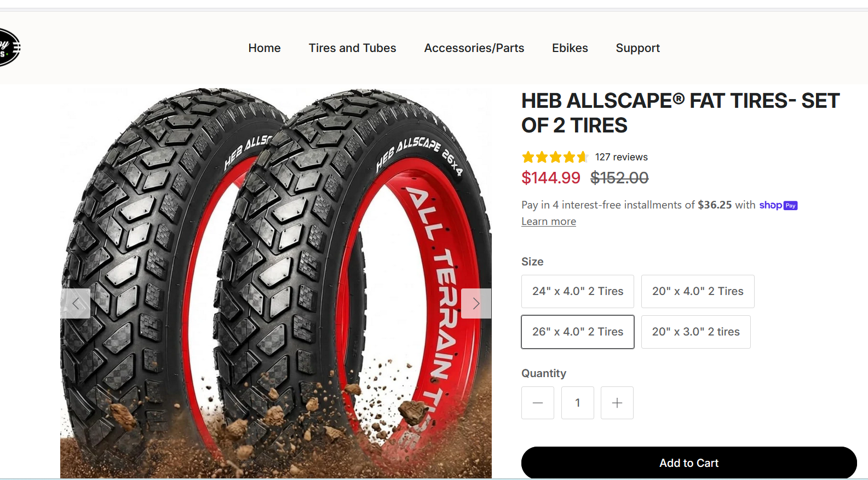Show previous product image arrow

[x=76, y=303]
